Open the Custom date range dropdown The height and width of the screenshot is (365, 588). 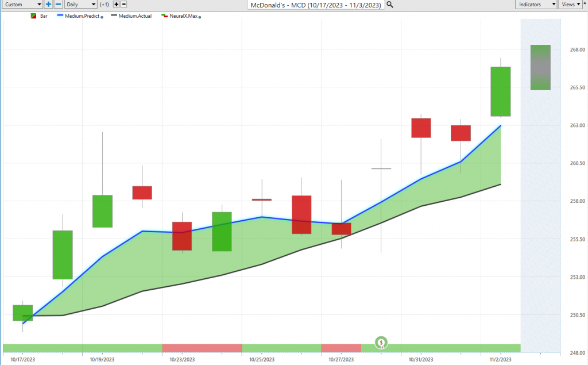click(x=22, y=5)
